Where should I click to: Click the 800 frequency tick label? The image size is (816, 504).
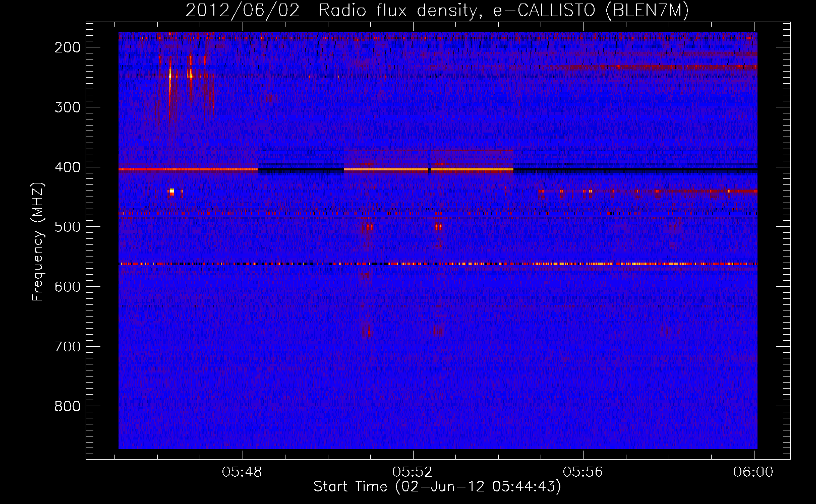pyautogui.click(x=68, y=406)
